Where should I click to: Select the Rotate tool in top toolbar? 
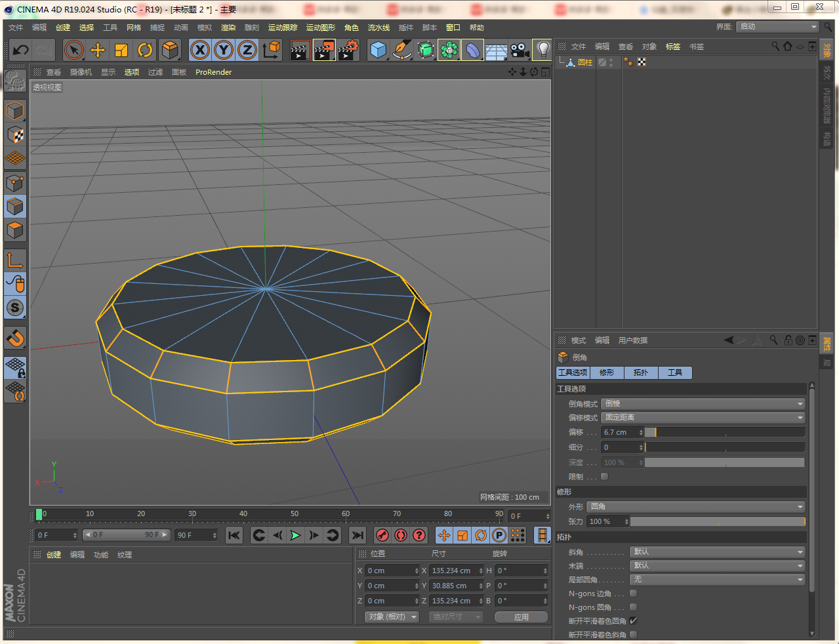145,50
